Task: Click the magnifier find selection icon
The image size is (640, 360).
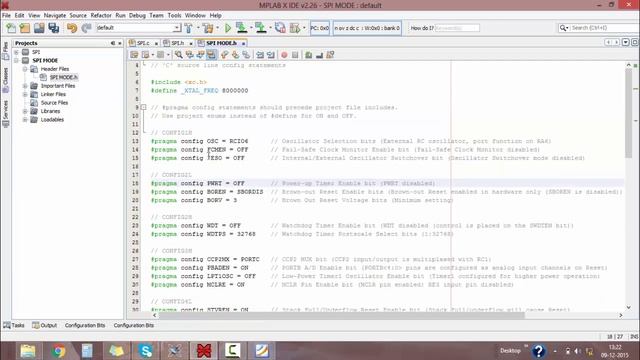Action: pyautogui.click(x=179, y=55)
